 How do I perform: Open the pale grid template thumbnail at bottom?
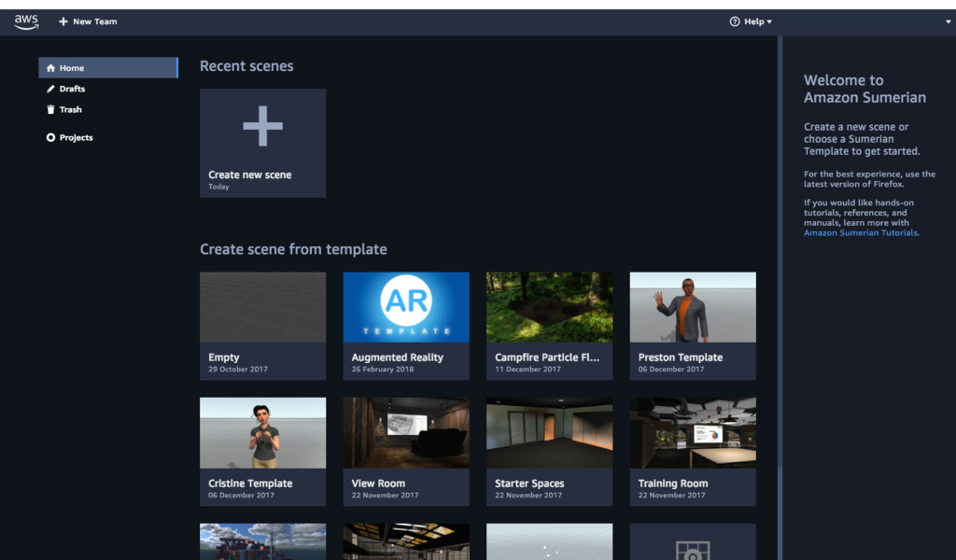(x=549, y=541)
